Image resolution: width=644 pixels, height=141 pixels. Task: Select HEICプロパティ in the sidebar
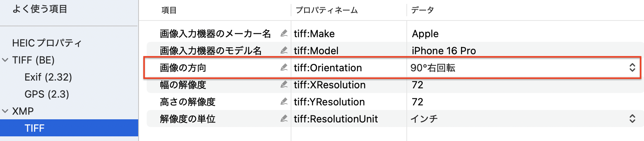point(47,43)
